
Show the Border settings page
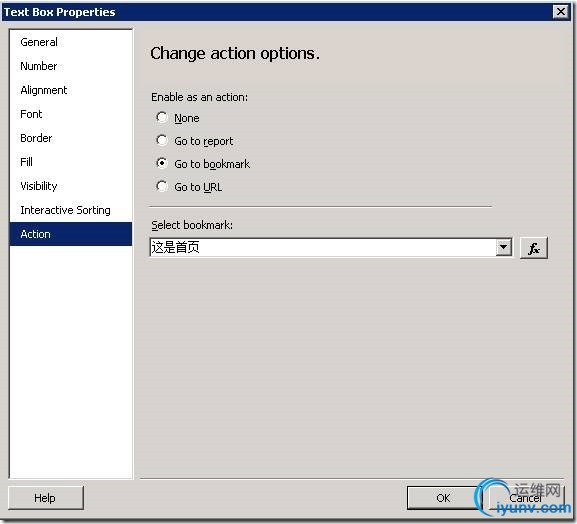(x=71, y=138)
